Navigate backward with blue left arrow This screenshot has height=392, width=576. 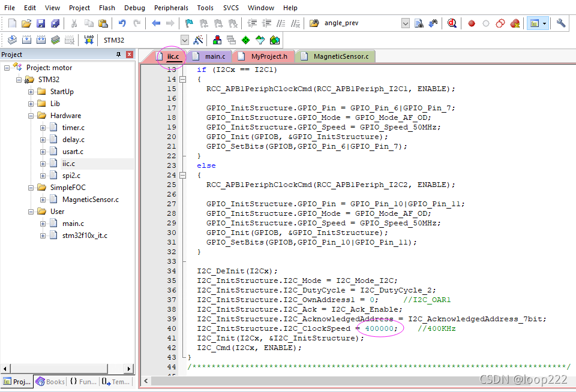pos(156,23)
